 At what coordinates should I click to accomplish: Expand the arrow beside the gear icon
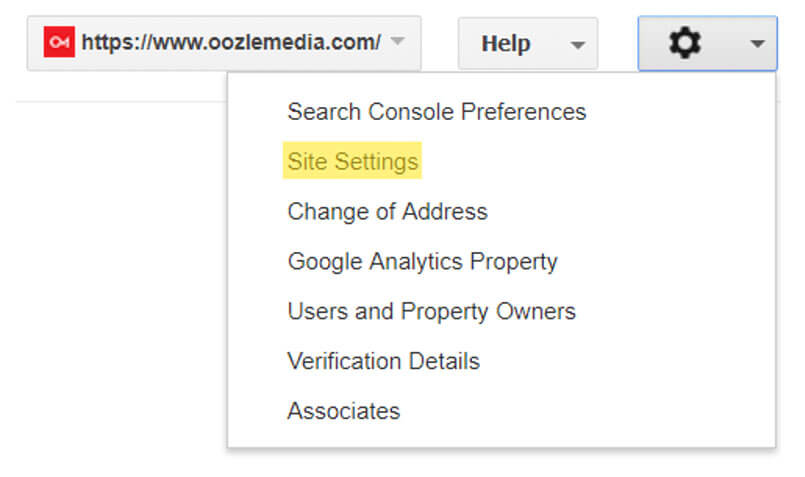click(x=757, y=44)
